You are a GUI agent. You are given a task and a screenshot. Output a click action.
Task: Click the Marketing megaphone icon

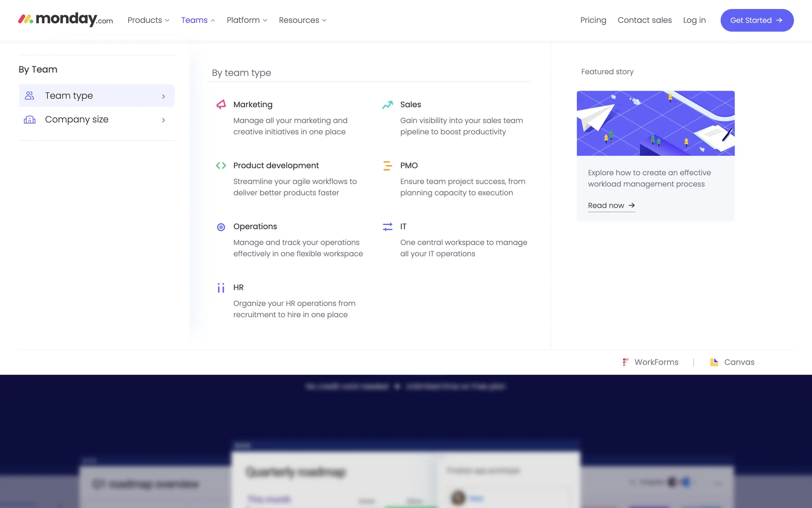(x=221, y=105)
